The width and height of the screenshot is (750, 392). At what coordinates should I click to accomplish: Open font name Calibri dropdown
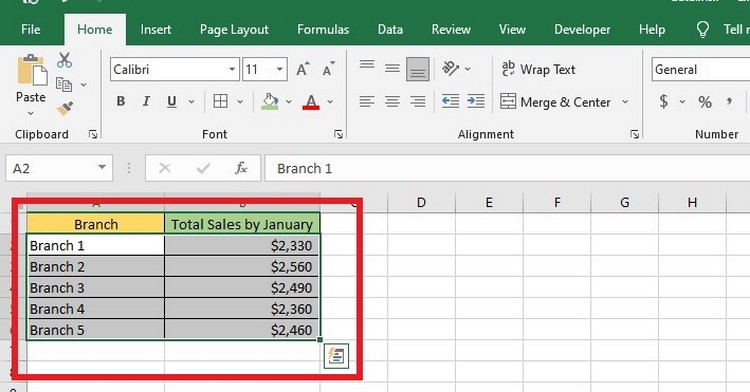tap(232, 70)
